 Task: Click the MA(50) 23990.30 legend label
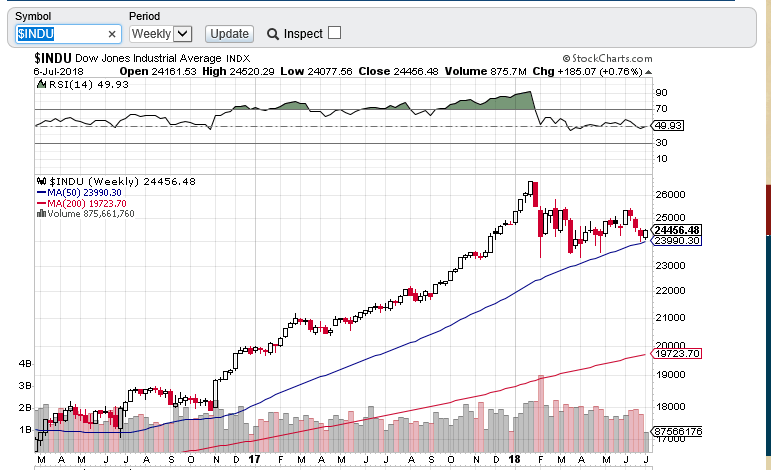[84, 193]
